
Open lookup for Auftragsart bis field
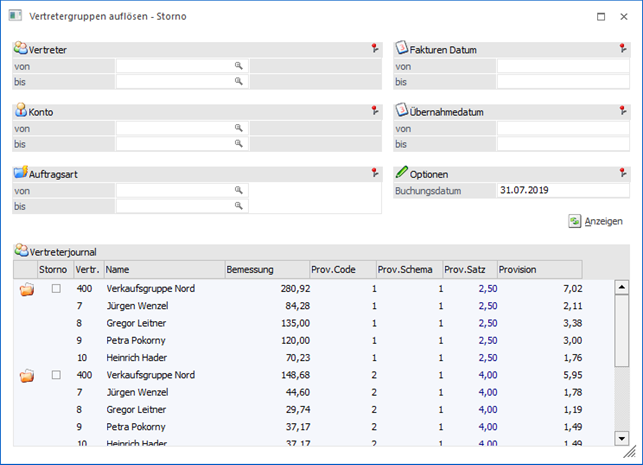coord(239,206)
